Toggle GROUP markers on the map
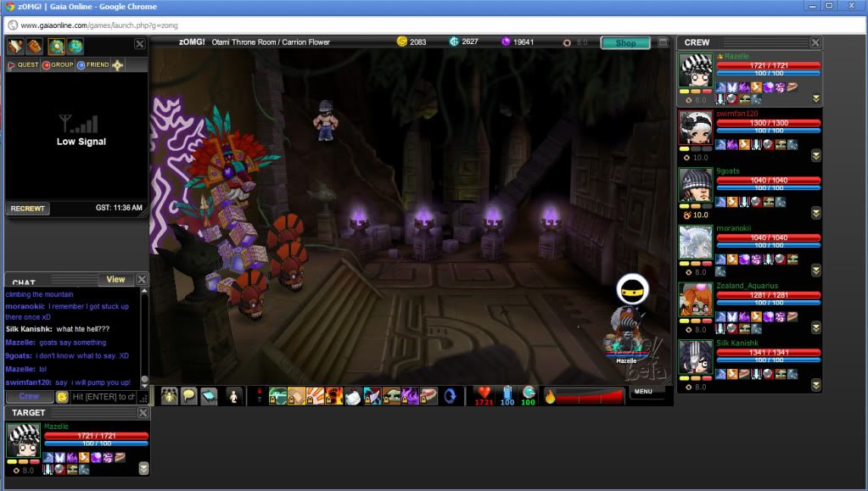This screenshot has width=868, height=491. tap(59, 64)
